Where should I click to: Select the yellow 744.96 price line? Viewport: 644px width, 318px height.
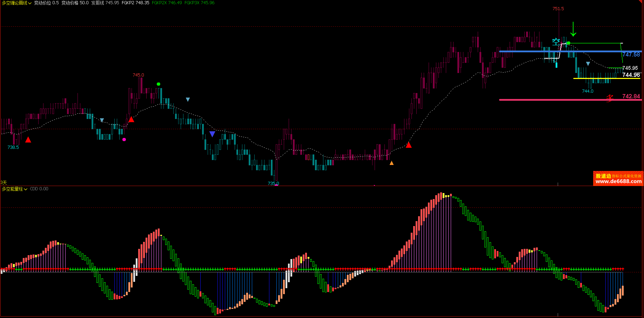[x=607, y=78]
